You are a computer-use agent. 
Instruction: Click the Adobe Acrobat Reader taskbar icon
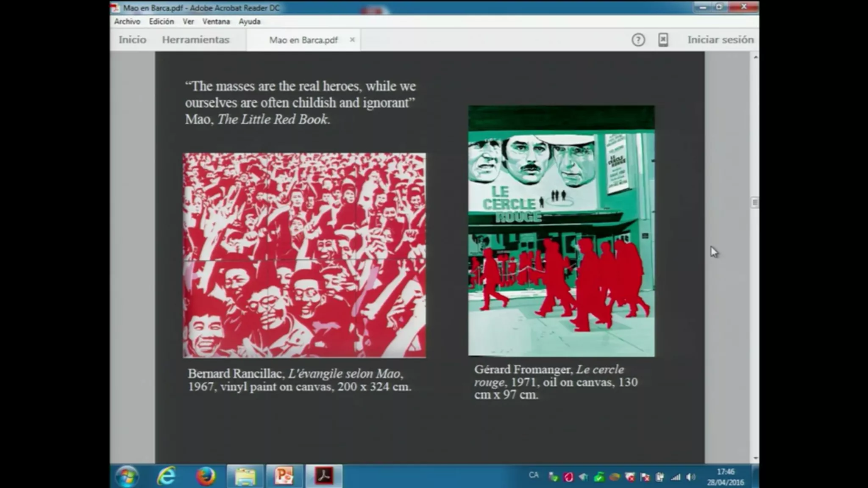tap(323, 477)
